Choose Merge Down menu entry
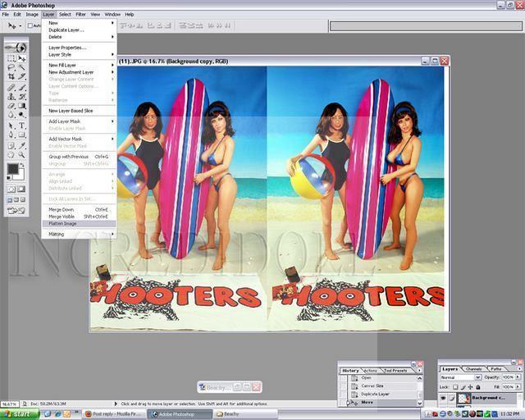The width and height of the screenshot is (525, 420). click(x=79, y=210)
